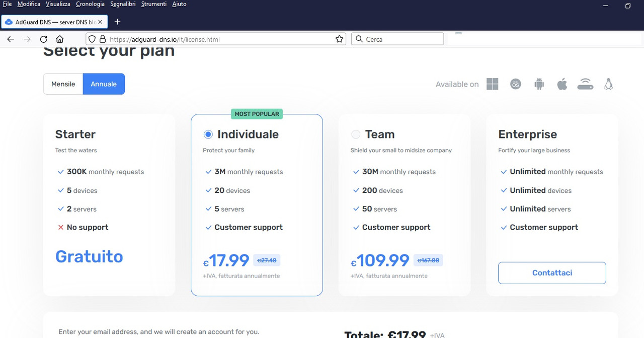
Task: Click the AdGuard DNS tab favicon
Action: [x=9, y=22]
